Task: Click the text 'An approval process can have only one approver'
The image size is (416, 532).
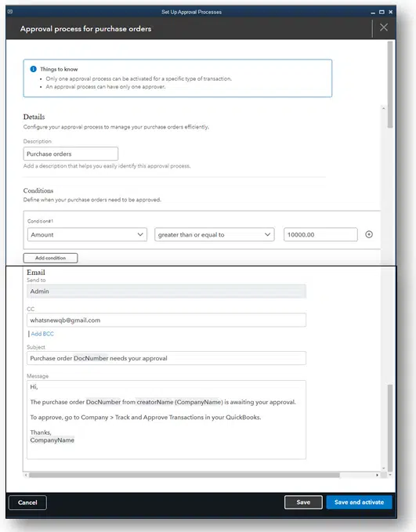Action: click(105, 87)
